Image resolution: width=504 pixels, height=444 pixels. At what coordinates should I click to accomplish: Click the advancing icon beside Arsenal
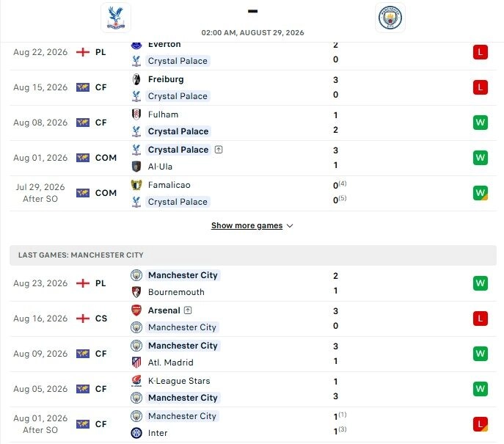click(x=188, y=310)
